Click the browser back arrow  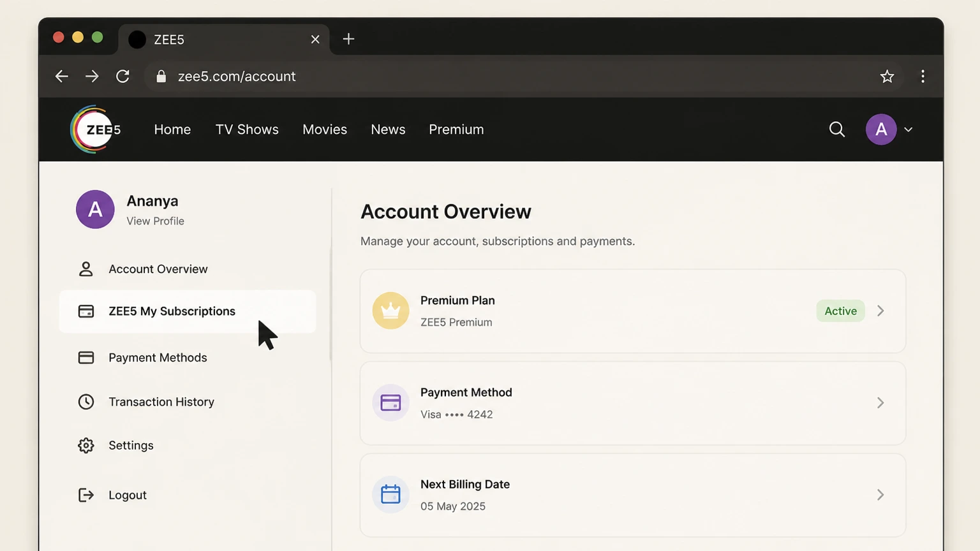click(x=61, y=77)
